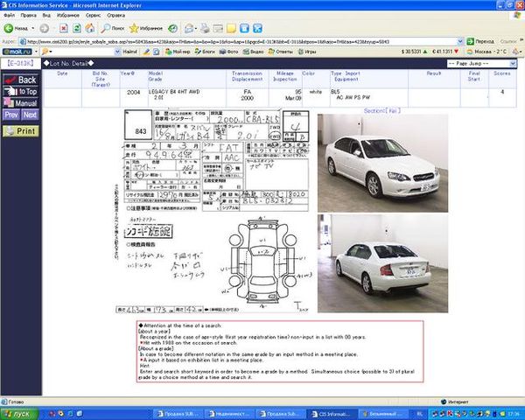Image resolution: width=525 pixels, height=420 pixels.
Task: Open Фото in mail.ru toolbar
Action: (x=228, y=52)
